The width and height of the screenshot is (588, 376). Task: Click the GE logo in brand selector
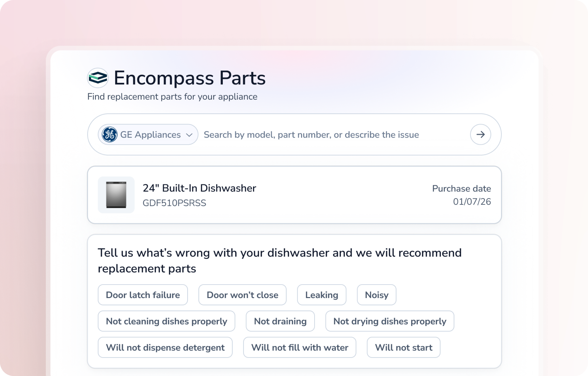tap(109, 134)
